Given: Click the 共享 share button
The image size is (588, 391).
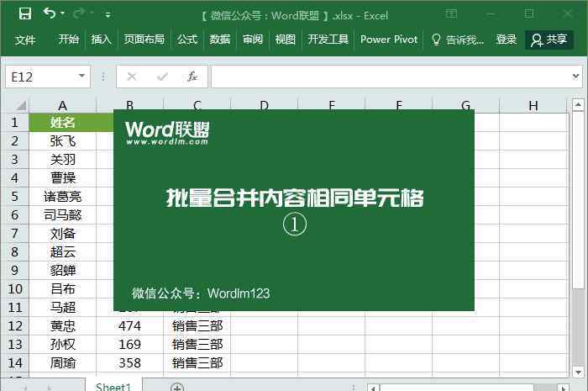Looking at the screenshot, I should click(549, 40).
